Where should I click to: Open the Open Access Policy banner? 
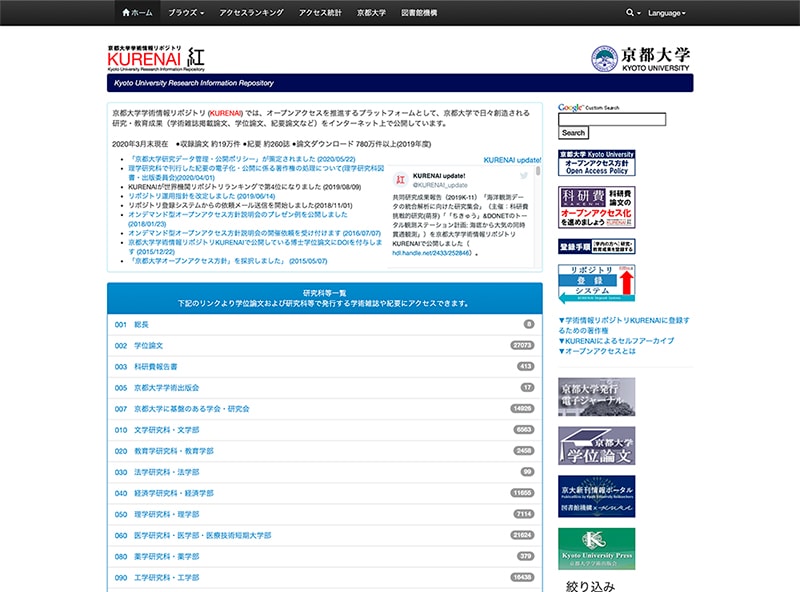(x=596, y=163)
